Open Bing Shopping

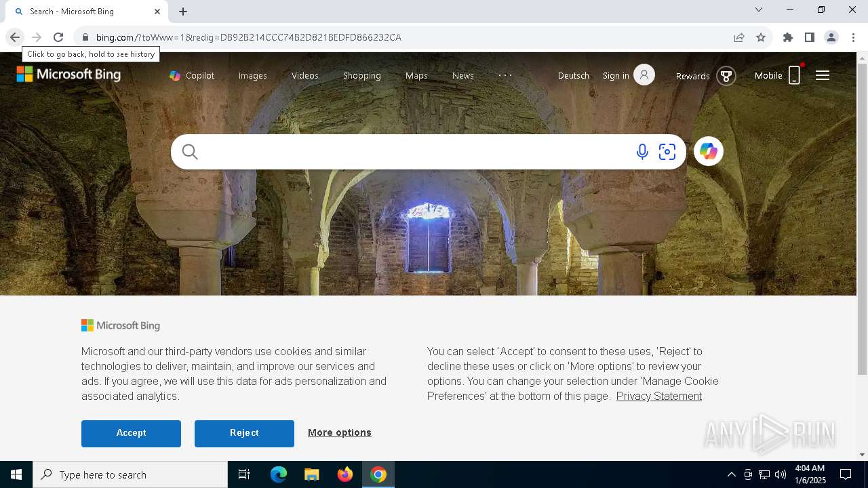362,75
